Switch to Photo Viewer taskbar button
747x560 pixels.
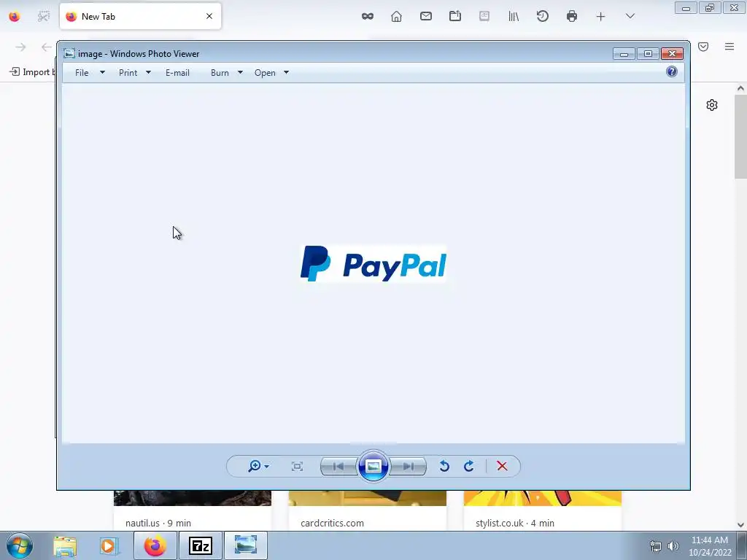click(x=245, y=545)
